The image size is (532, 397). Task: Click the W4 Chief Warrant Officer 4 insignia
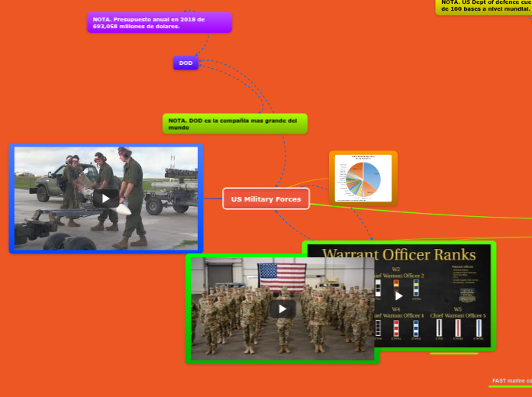396,327
